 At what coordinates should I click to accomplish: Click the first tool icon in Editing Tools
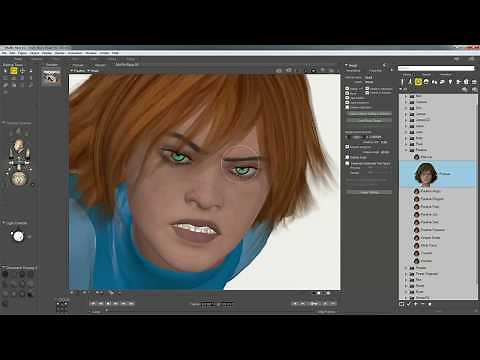point(5,71)
